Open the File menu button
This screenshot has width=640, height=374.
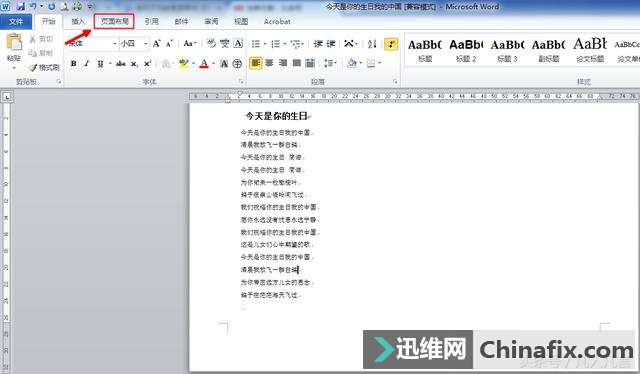(x=16, y=21)
